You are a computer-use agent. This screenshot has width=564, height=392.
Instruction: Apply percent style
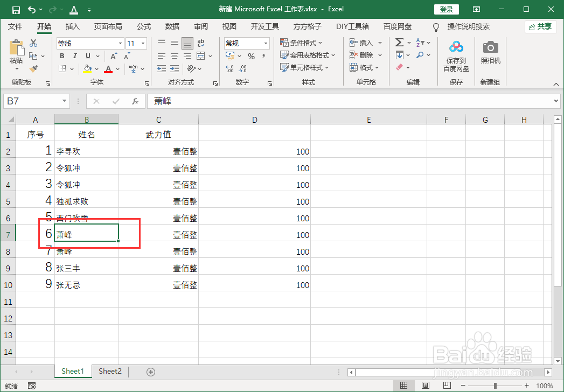tap(251, 56)
